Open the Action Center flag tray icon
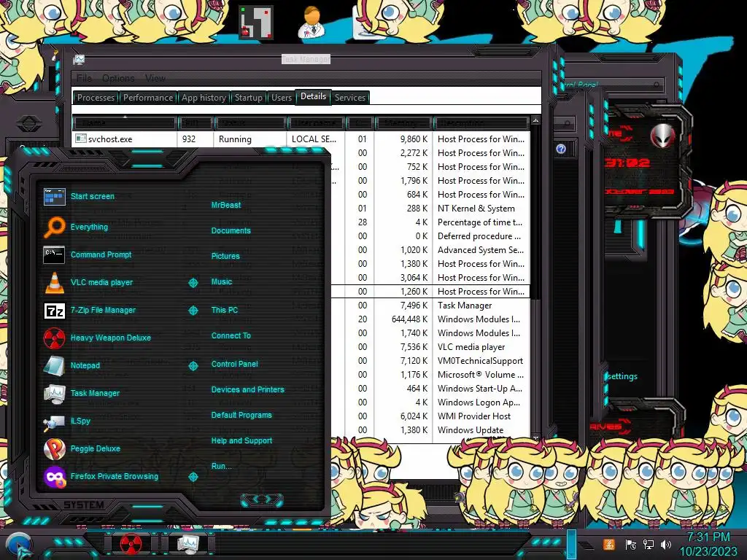The height and width of the screenshot is (560, 747). click(x=631, y=544)
